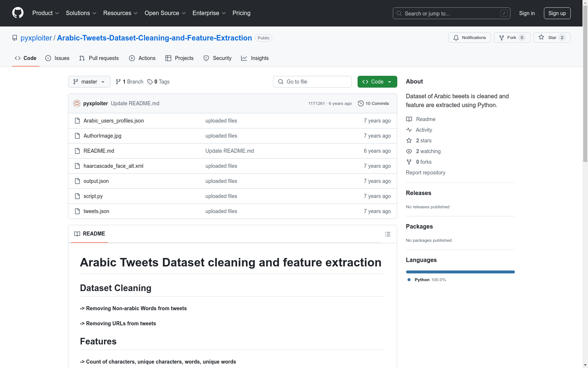Open the repository name link

(x=154, y=38)
